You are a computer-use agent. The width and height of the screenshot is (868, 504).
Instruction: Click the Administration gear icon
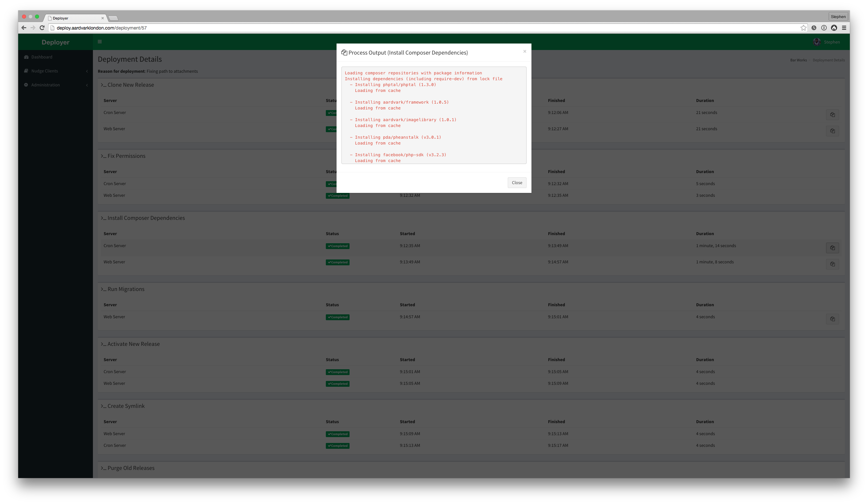(x=26, y=85)
